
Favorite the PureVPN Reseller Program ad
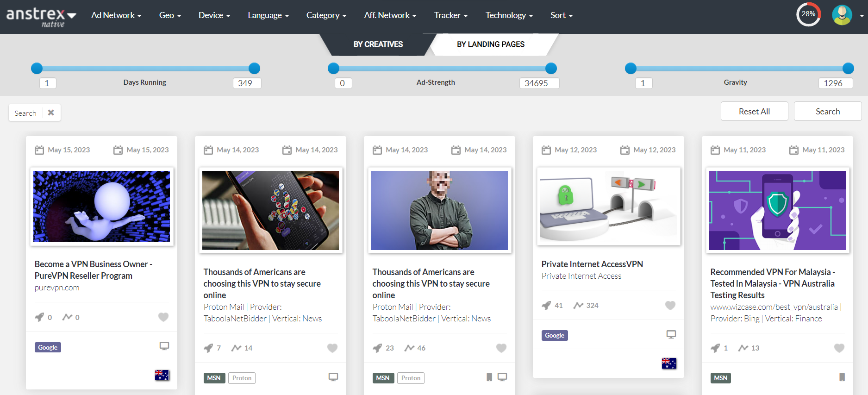pos(163,317)
